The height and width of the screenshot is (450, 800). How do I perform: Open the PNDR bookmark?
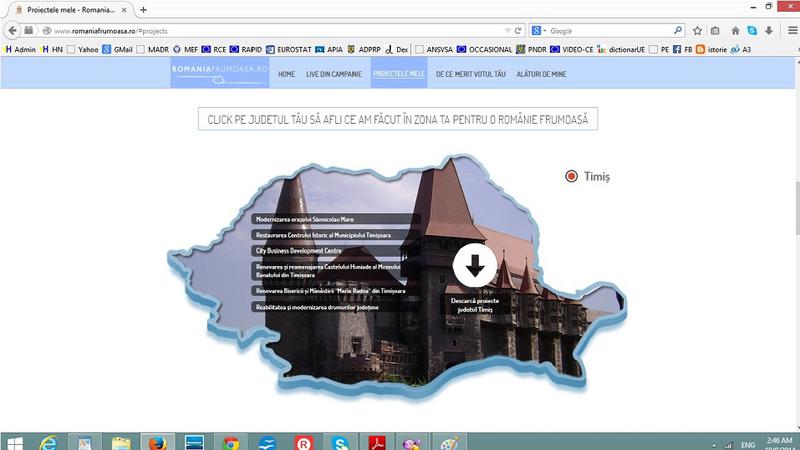(x=532, y=49)
